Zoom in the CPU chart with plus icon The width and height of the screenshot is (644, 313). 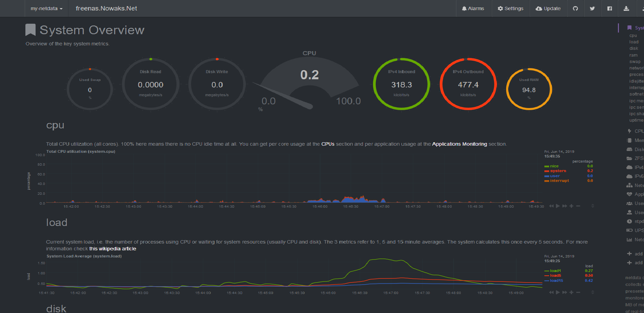click(572, 206)
